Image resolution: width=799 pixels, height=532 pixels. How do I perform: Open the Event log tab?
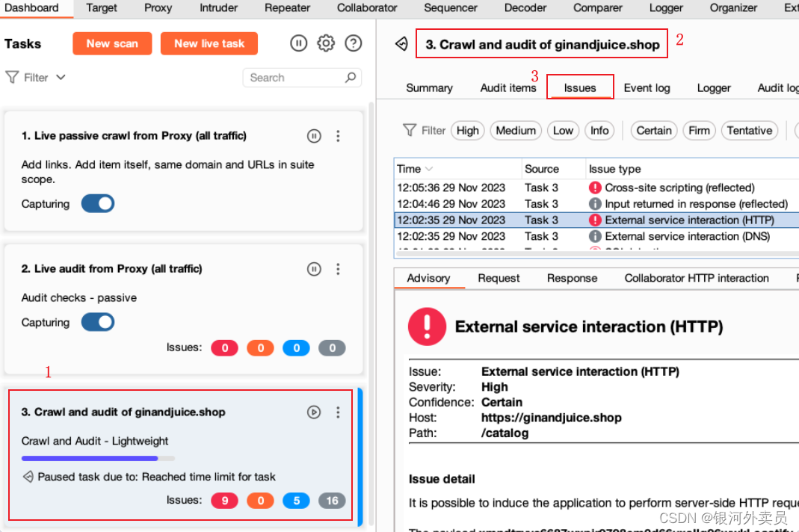[647, 87]
